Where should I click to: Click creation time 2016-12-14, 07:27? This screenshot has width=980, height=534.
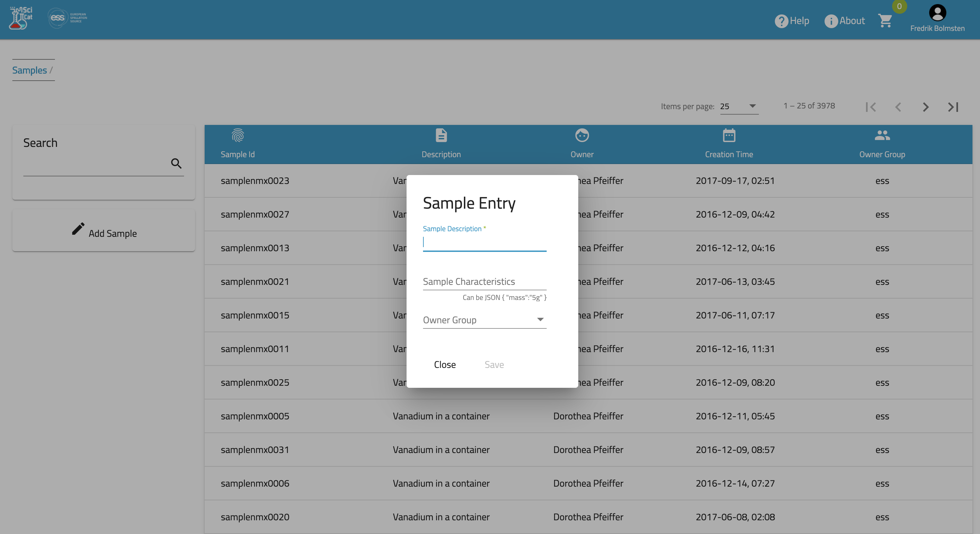(x=735, y=484)
